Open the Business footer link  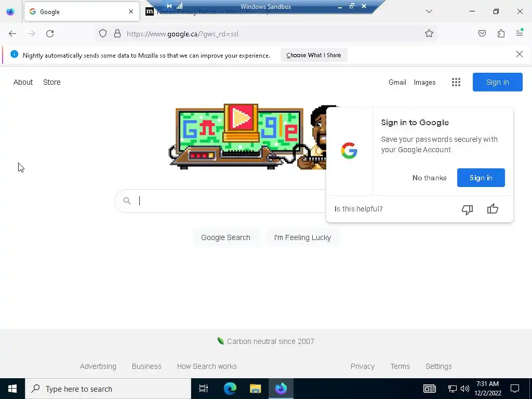coord(147,366)
